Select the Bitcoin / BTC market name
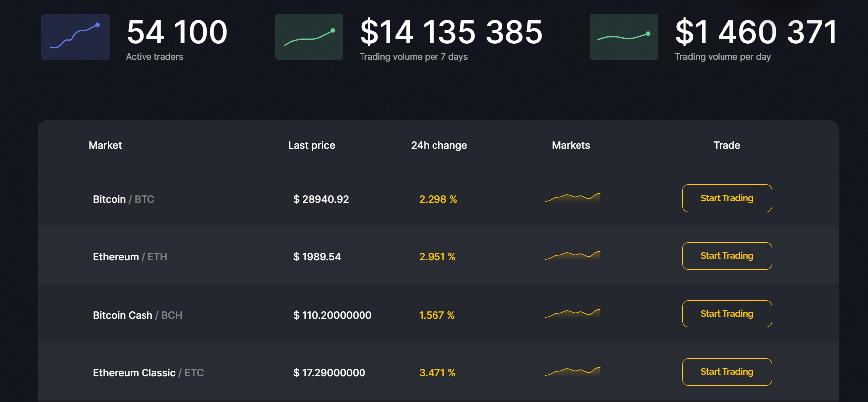This screenshot has width=868, height=402. pos(124,199)
